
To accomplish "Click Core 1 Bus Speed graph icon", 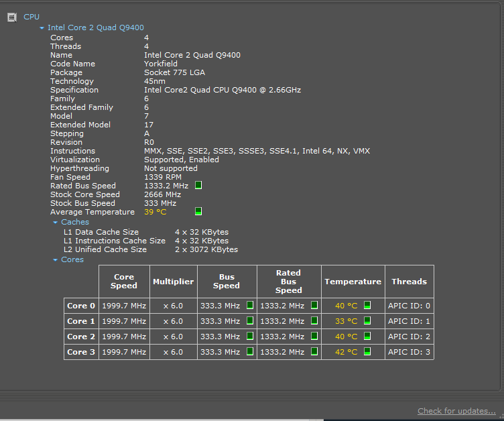I will (x=250, y=320).
